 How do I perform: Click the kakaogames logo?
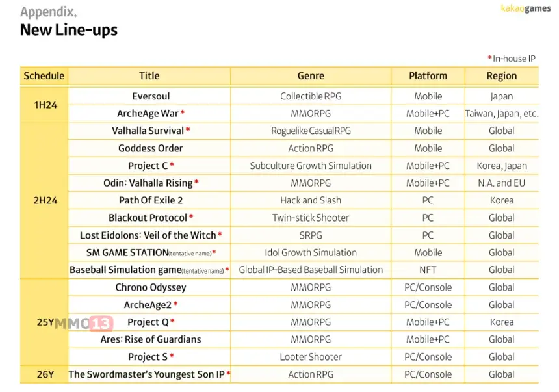[525, 8]
